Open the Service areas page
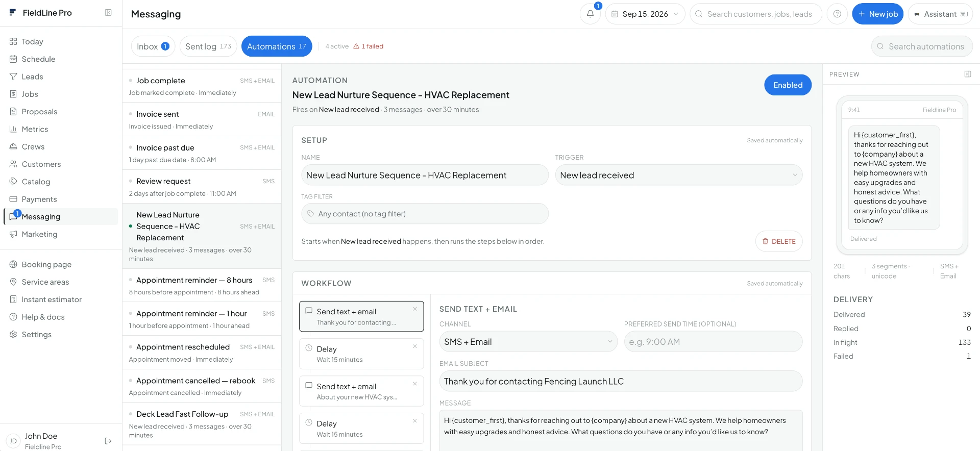The image size is (980, 451). pos(61,282)
